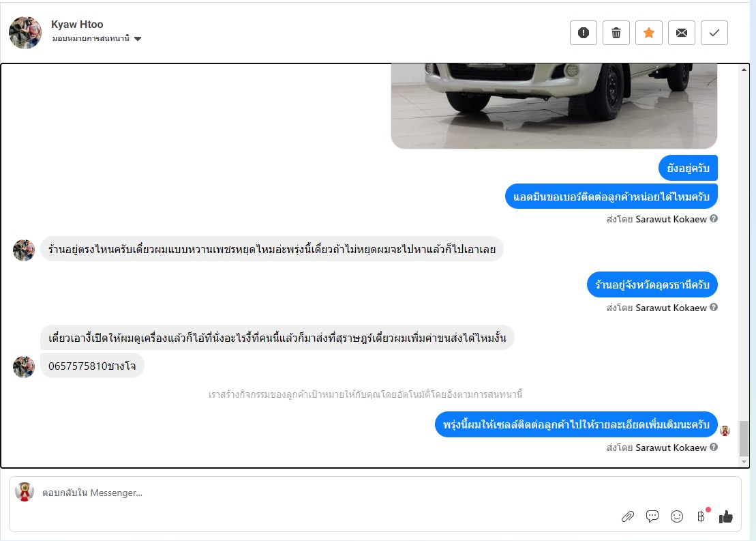Open Kyaw Htoo profile picture in header
The image size is (756, 541).
(25, 33)
